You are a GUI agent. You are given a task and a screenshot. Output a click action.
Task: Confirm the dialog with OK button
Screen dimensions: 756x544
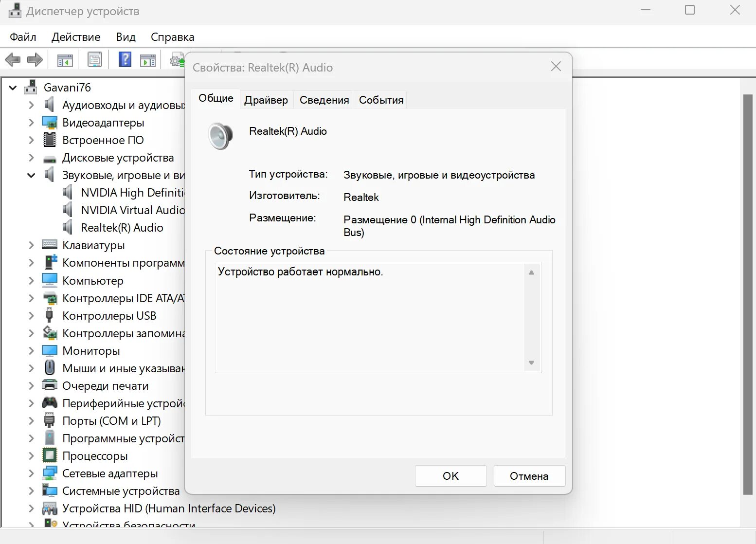tap(451, 476)
